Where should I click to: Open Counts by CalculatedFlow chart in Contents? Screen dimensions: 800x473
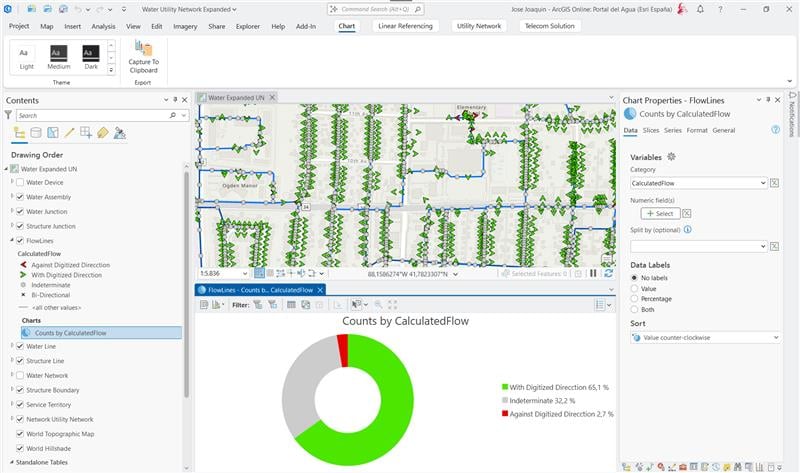point(101,333)
